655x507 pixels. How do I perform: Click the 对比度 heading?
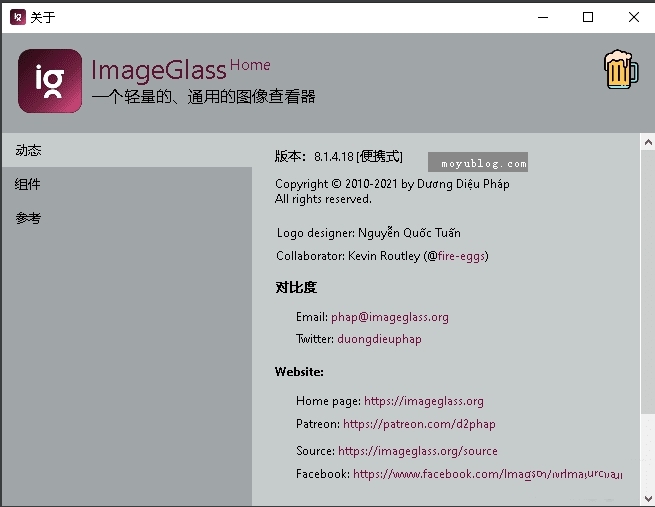click(296, 287)
